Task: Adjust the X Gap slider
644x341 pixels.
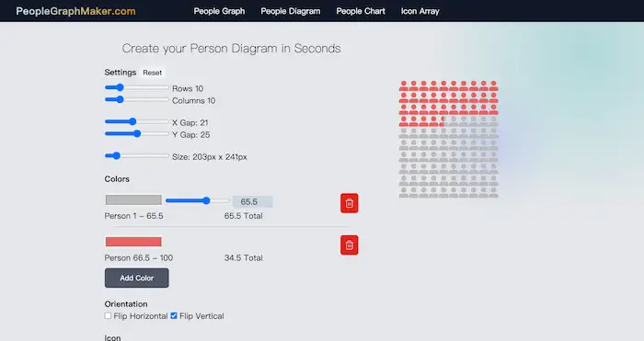Action: pos(137,121)
